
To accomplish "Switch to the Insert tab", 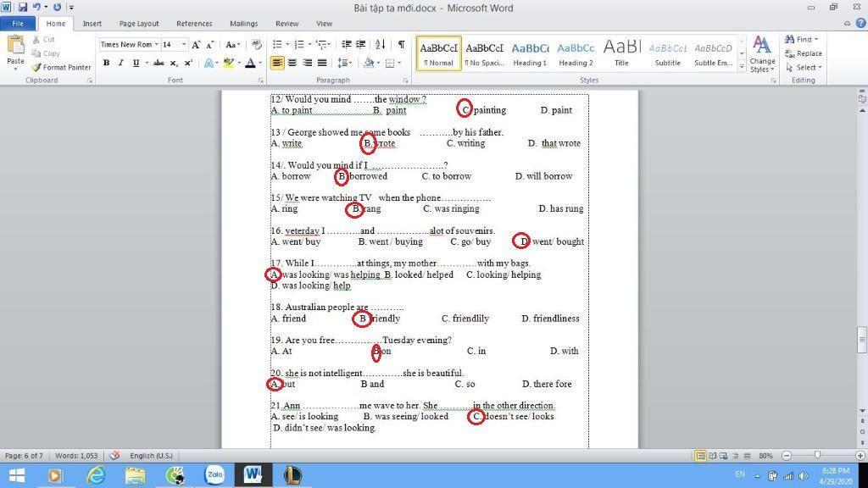I will click(92, 24).
